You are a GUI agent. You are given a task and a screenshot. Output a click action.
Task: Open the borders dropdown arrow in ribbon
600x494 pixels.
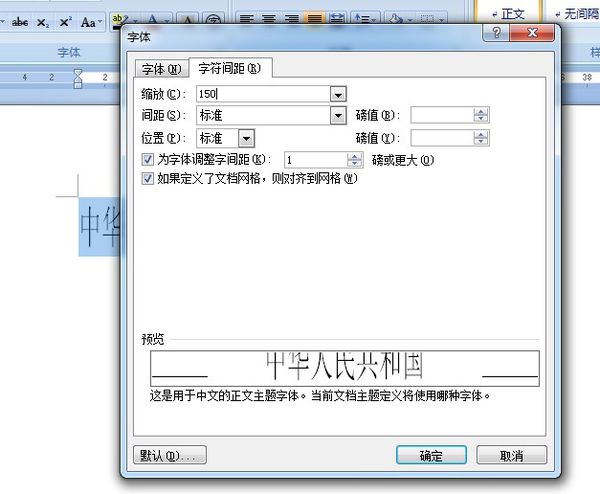[442, 19]
